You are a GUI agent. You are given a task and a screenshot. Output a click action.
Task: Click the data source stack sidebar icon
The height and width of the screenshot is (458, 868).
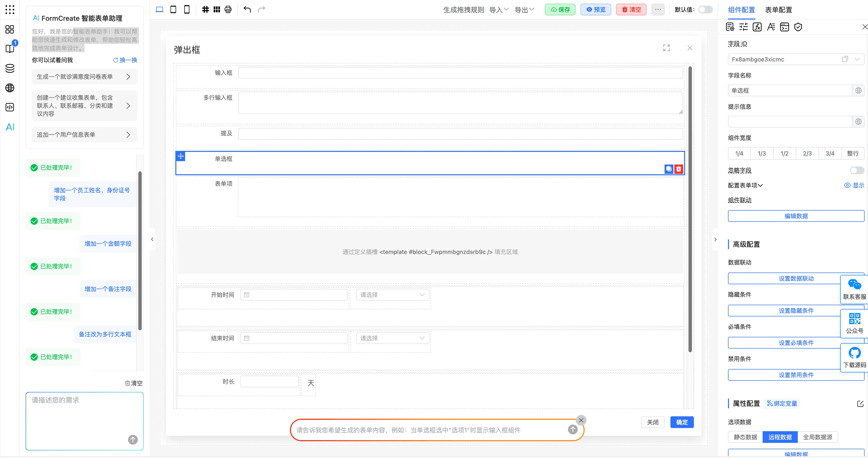pos(10,68)
